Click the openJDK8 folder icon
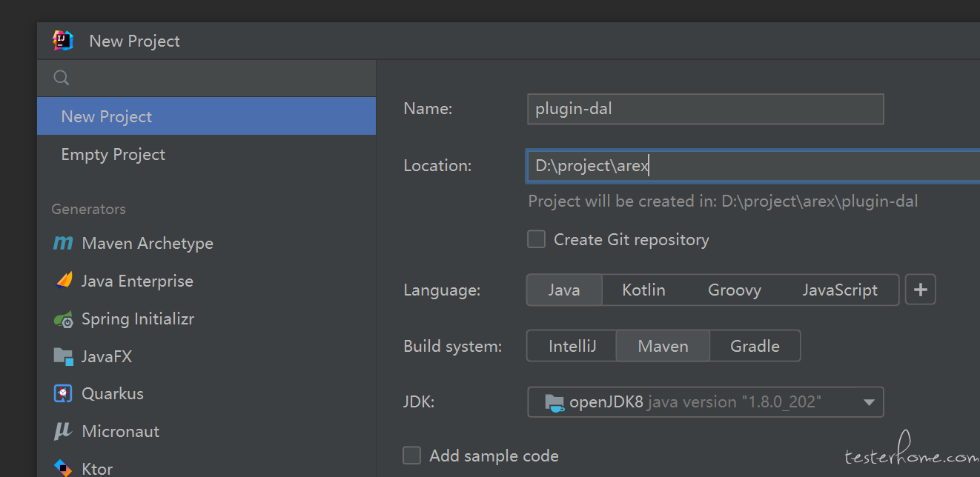The image size is (980, 477). tap(554, 403)
